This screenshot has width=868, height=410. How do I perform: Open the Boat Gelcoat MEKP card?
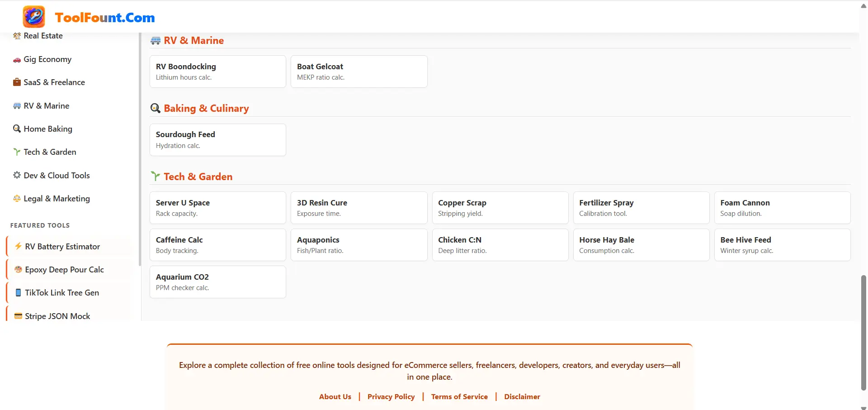[x=359, y=72]
